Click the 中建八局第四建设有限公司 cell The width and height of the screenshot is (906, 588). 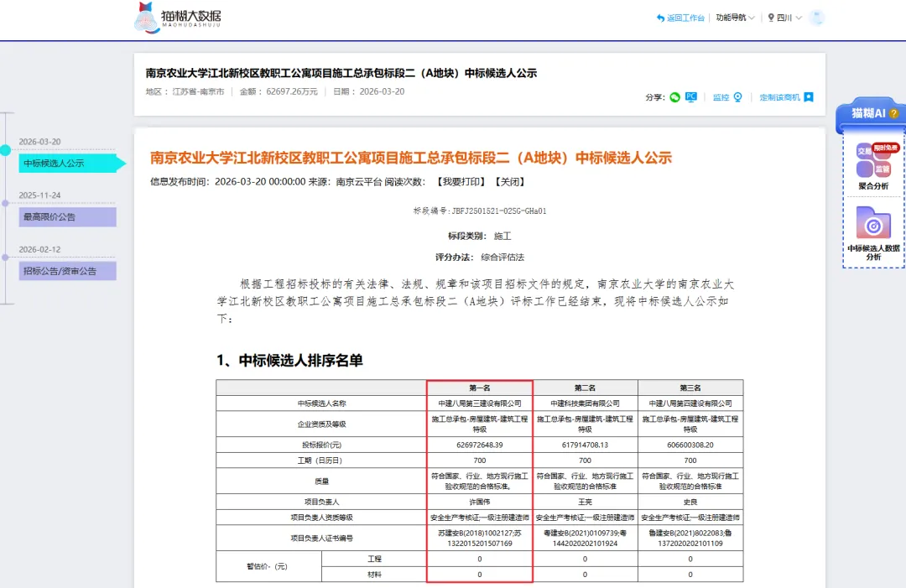[x=690, y=403]
